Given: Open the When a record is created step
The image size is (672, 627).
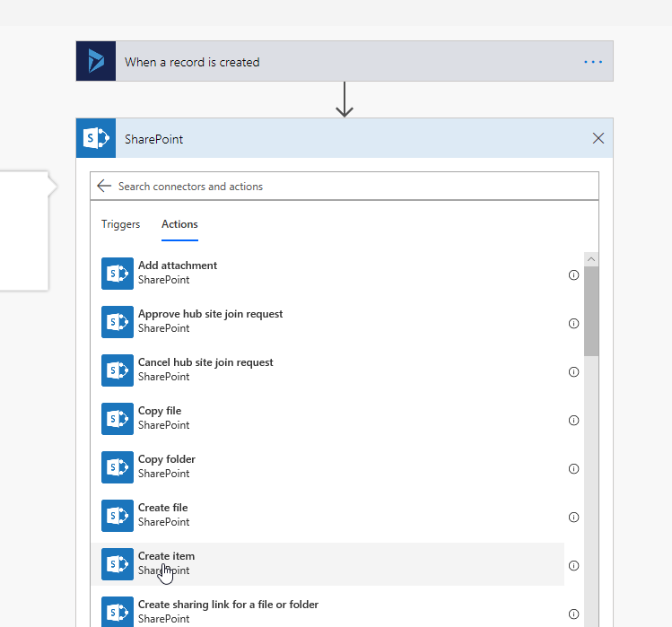Looking at the screenshot, I should coord(345,61).
